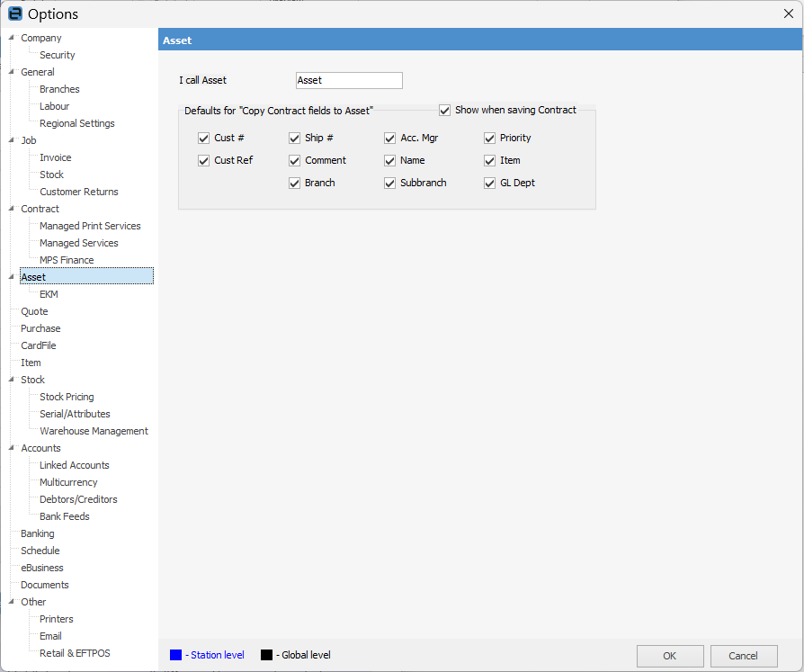Untick the Subbranch checkbox

390,184
